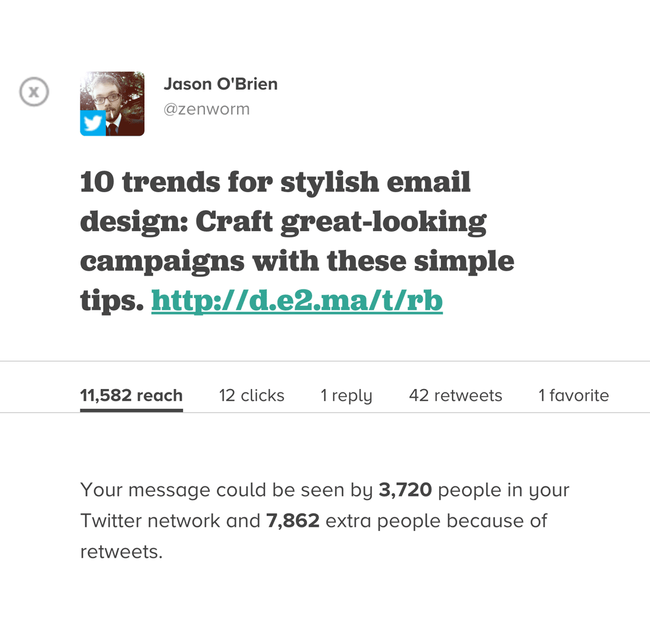Open the 1 favorite tab

pos(573,395)
